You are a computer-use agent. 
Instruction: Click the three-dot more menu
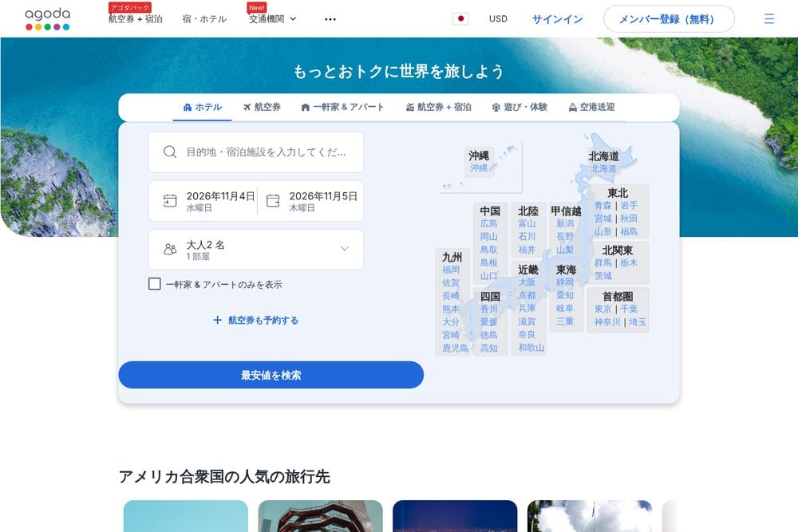tap(330, 19)
